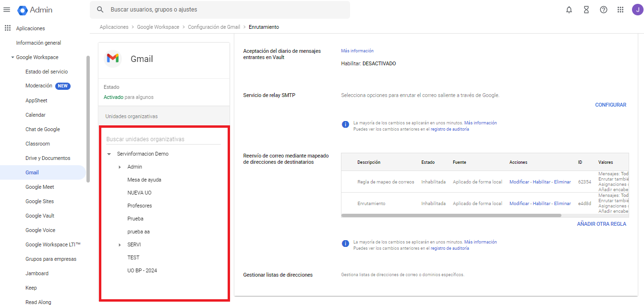The image size is (644, 305).
Task: Open the notifications bell
Action: (569, 10)
